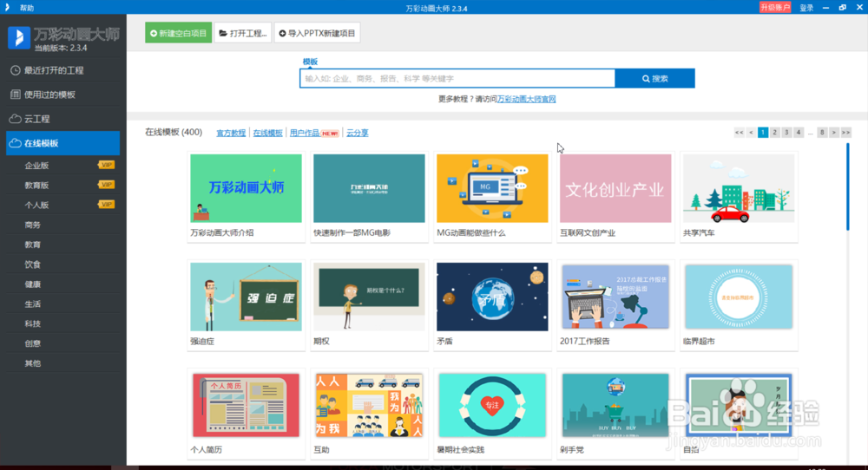Open the 强迫症 template thumbnail
Screen dimensions: 868x470
click(246, 297)
